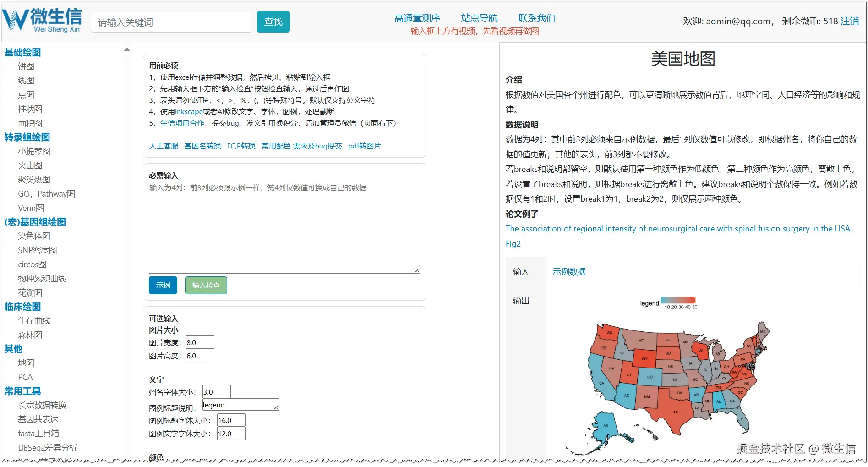Click the 示例 example button
Viewport: 868px width, 467px height.
pos(163,286)
